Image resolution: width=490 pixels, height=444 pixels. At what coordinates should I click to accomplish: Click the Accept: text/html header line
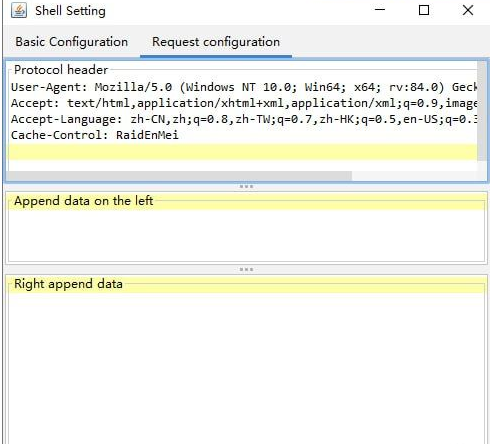click(244, 103)
